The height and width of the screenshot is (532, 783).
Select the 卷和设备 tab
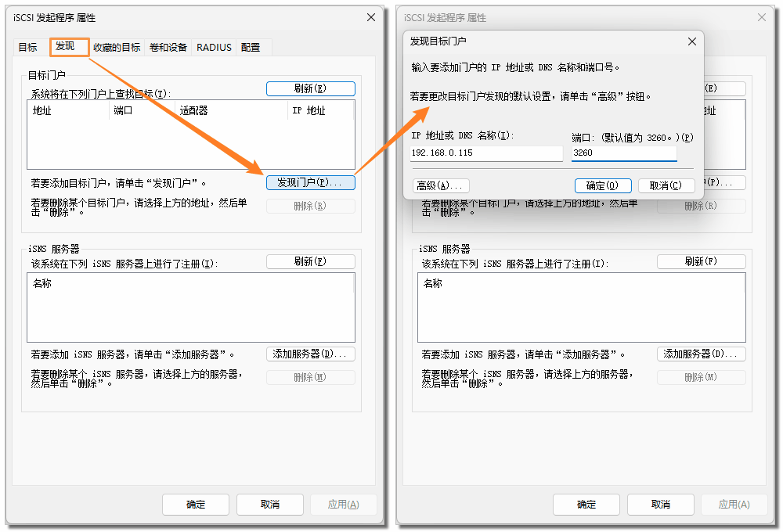pyautogui.click(x=168, y=48)
